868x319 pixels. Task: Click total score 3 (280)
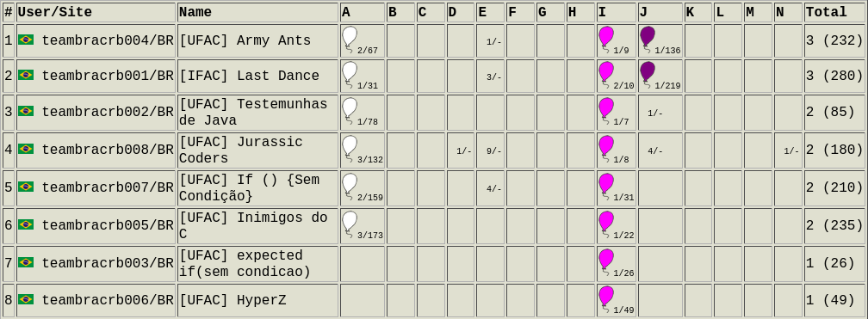[x=834, y=76]
